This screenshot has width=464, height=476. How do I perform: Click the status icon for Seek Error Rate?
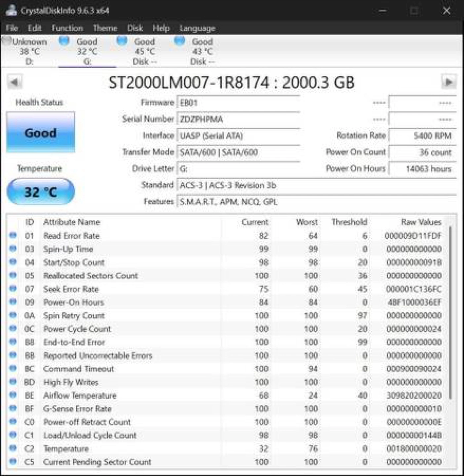pyautogui.click(x=13, y=289)
